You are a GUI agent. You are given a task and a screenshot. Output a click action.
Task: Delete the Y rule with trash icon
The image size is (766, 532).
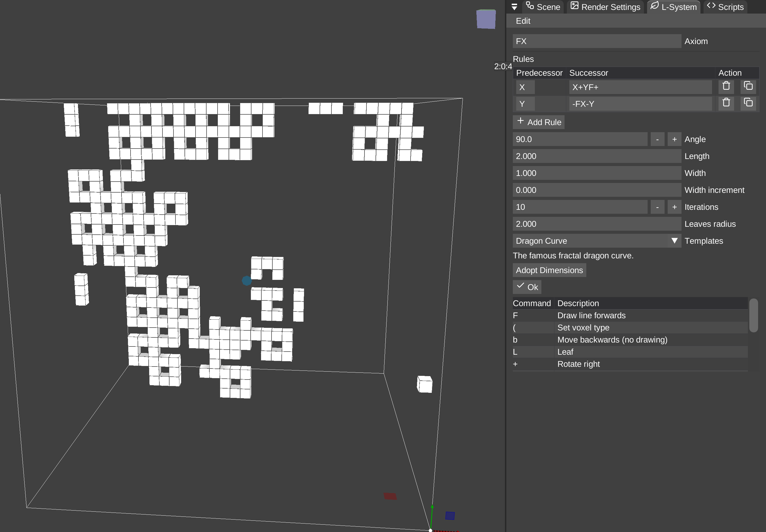pyautogui.click(x=726, y=103)
